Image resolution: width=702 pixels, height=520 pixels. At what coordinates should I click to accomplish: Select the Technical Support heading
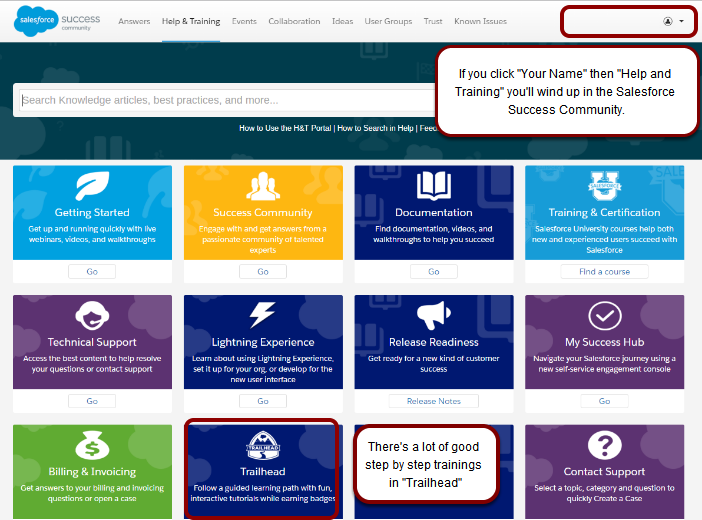[92, 342]
